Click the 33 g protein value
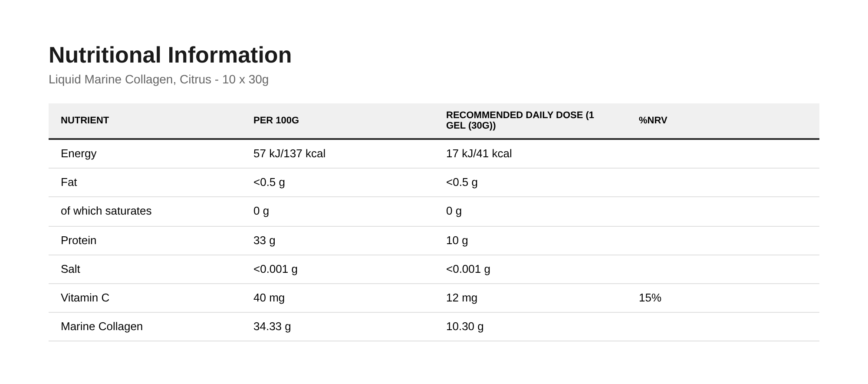868x384 pixels. point(264,241)
